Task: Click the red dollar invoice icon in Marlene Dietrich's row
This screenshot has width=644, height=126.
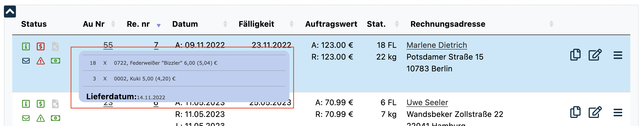Action: (40, 46)
